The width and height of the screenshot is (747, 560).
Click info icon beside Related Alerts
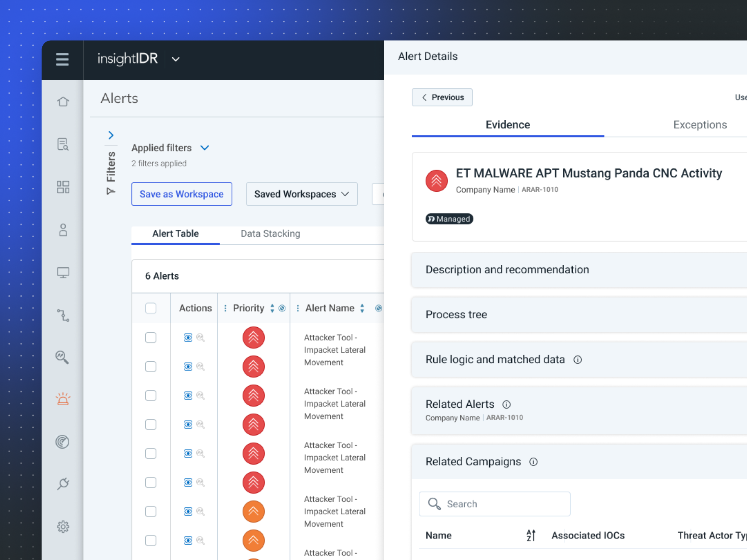[x=506, y=404]
